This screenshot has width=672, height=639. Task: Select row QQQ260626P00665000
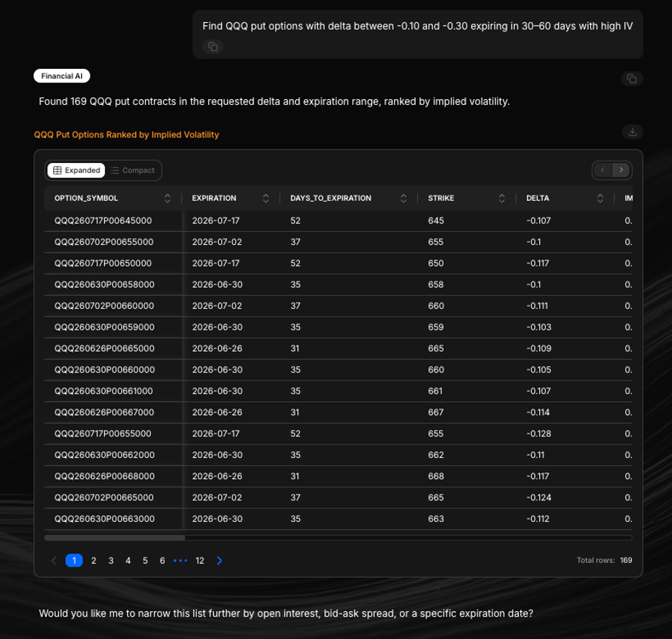pos(338,348)
